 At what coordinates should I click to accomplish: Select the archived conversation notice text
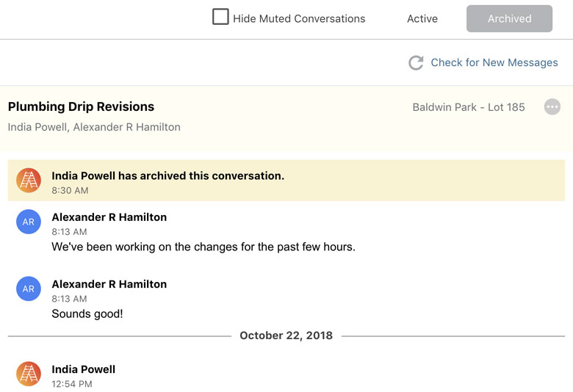[167, 176]
